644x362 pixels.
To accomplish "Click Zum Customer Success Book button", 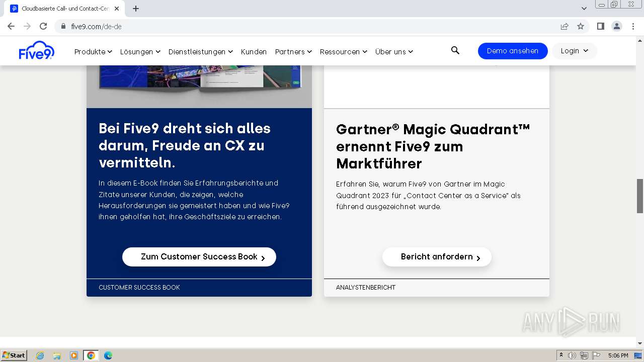I will point(199,257).
